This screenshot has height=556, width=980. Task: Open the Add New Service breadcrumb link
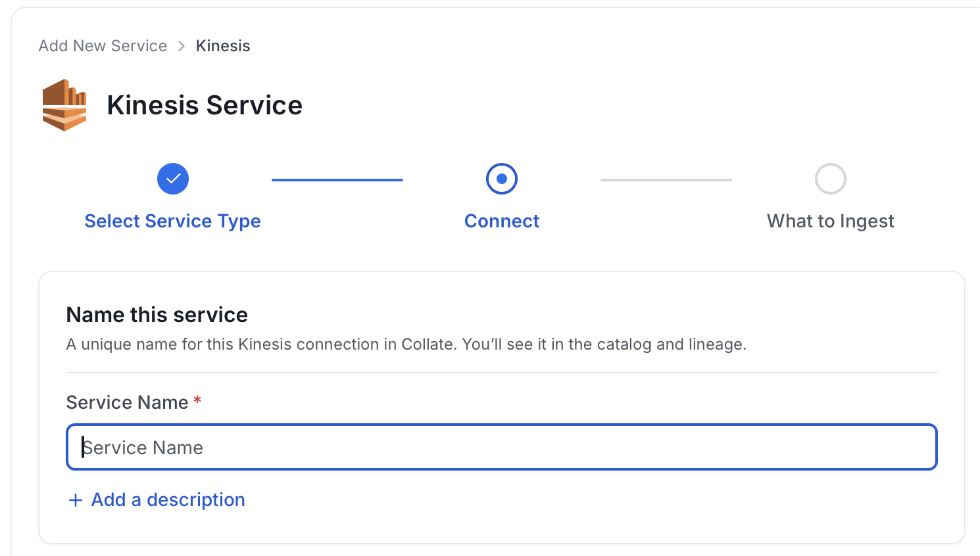[x=103, y=46]
